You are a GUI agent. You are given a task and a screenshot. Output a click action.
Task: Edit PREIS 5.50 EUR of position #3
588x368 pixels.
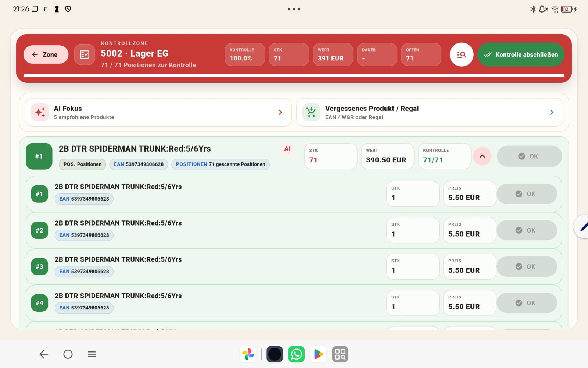tap(470, 266)
